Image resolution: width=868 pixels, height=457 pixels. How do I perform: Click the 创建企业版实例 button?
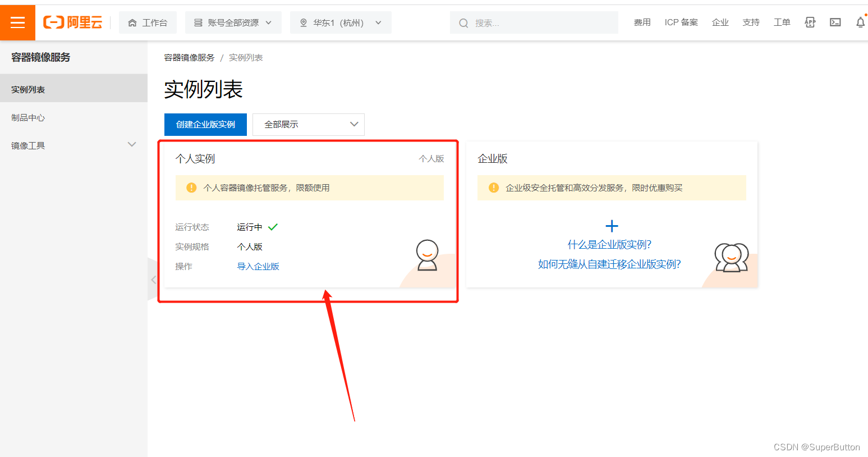[205, 124]
